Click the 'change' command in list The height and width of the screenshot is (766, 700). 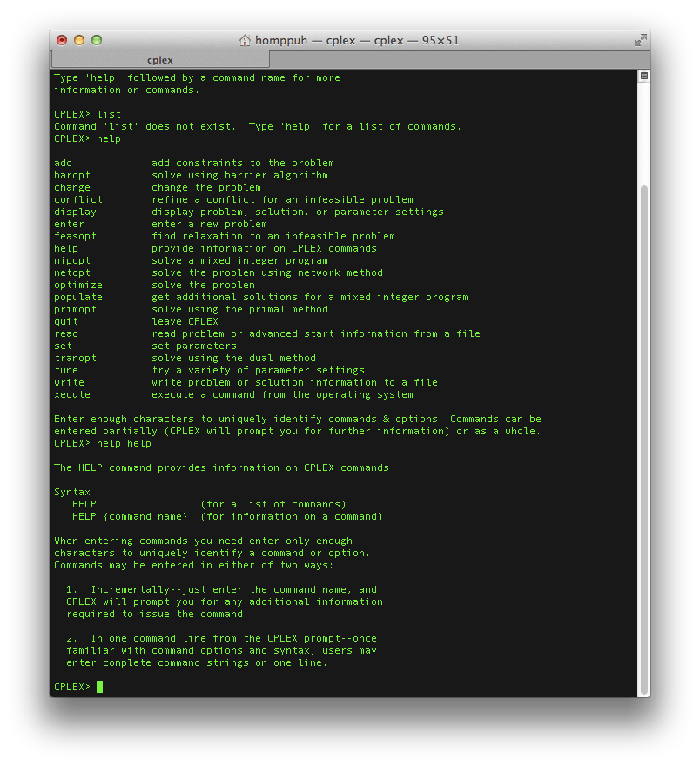pyautogui.click(x=72, y=188)
